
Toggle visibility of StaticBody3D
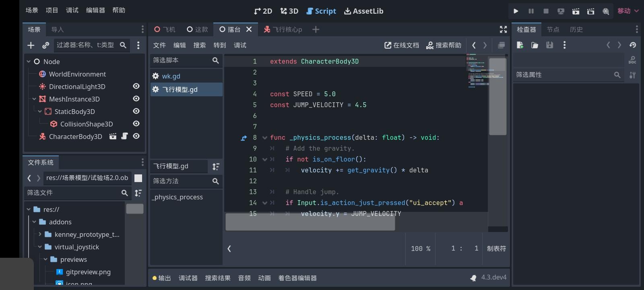(136, 111)
